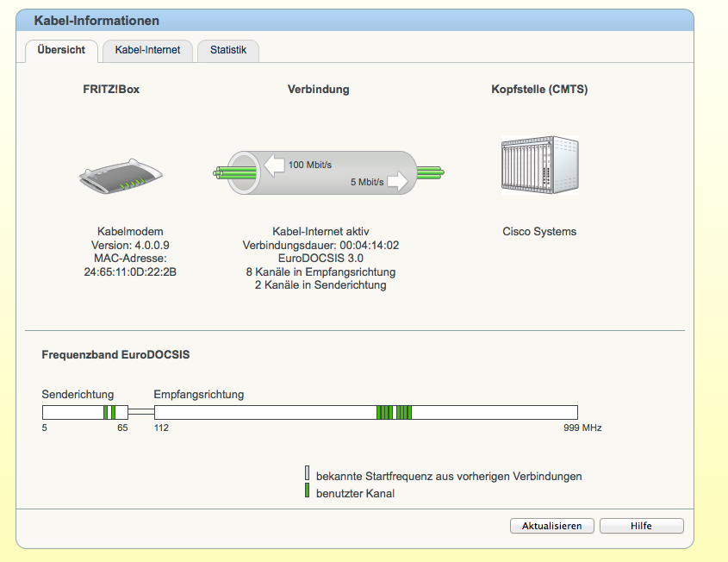This screenshot has height=562, width=728.
Task: Click the FRITZ!Box router icon
Action: click(x=121, y=177)
